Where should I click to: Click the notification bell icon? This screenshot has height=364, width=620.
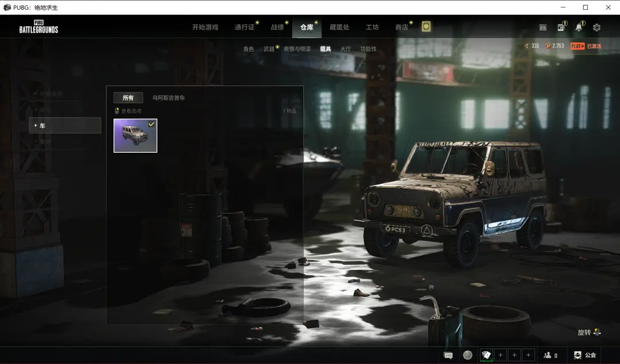[579, 28]
